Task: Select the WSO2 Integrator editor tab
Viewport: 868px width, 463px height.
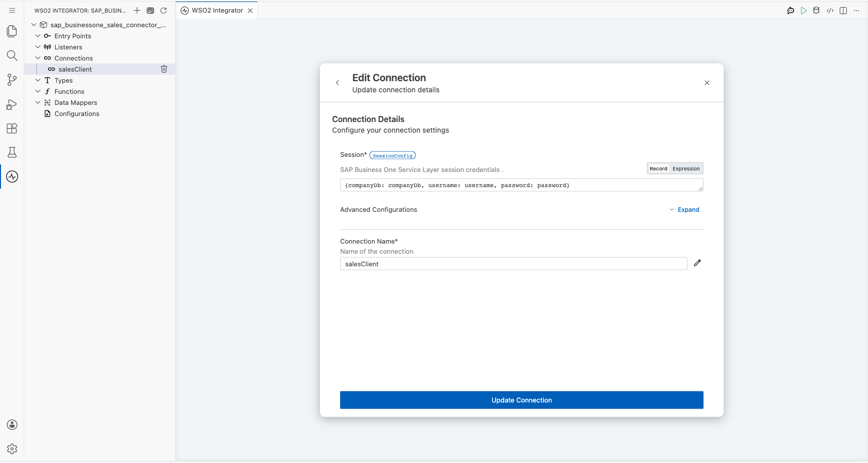Action: pos(217,11)
